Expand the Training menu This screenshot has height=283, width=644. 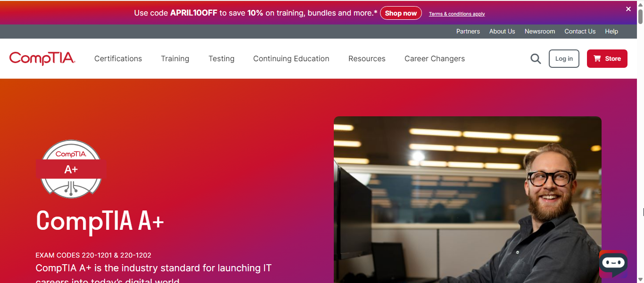click(175, 59)
